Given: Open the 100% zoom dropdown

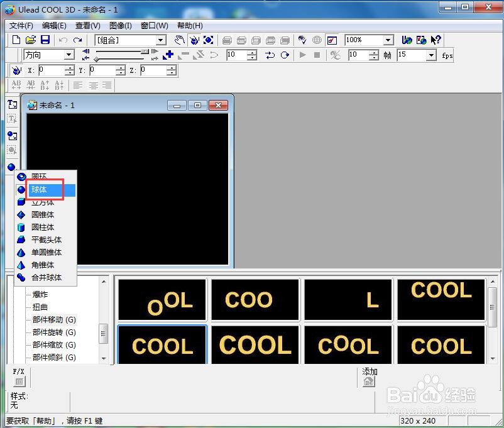Looking at the screenshot, I should pyautogui.click(x=388, y=40).
